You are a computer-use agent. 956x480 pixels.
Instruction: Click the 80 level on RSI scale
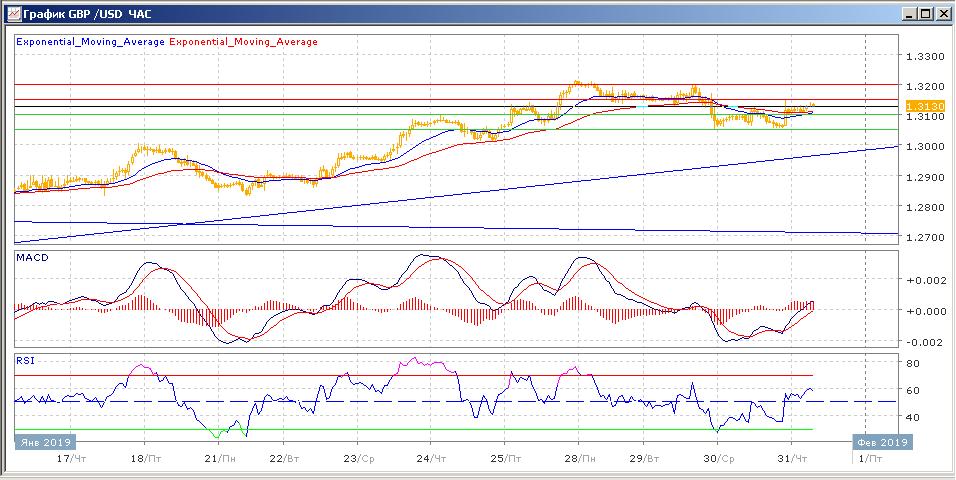tap(912, 363)
